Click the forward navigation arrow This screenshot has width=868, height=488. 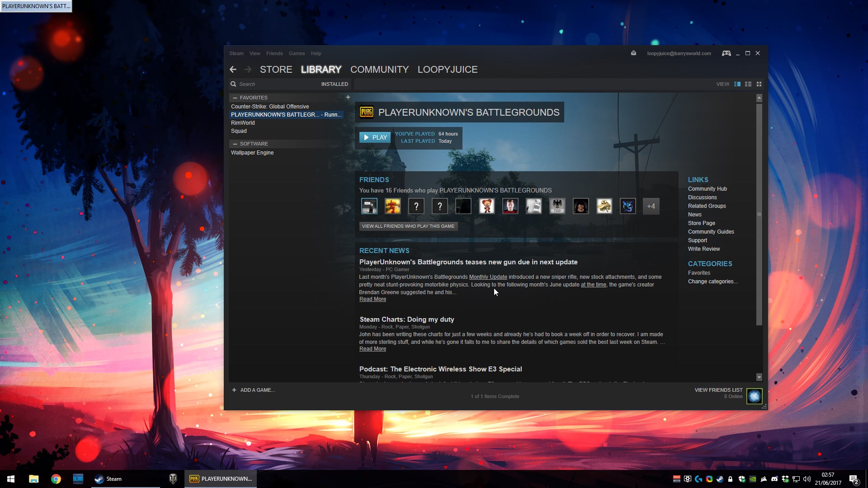(248, 70)
